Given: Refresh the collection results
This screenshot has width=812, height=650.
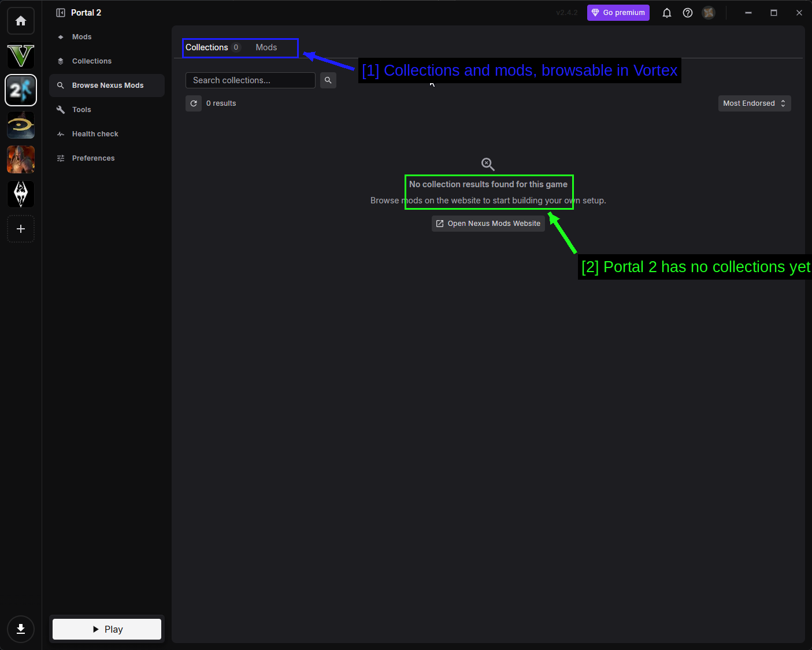Looking at the screenshot, I should point(194,103).
